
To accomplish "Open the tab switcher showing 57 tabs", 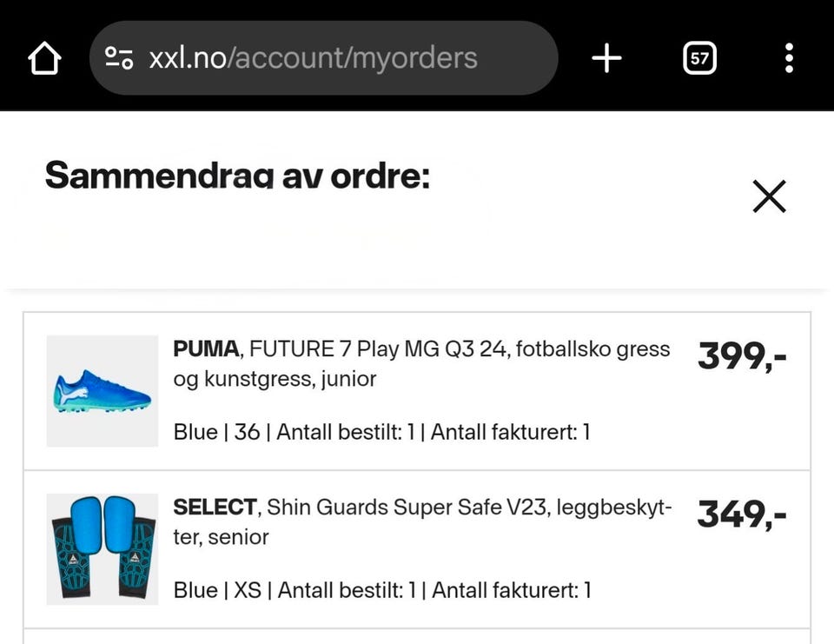I will click(699, 59).
